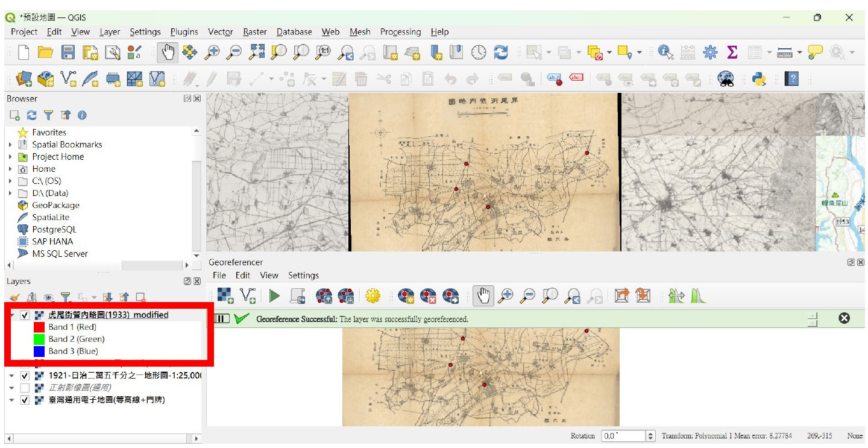
Task: Open Show Map Tips speech bubble
Action: pyautogui.click(x=816, y=53)
